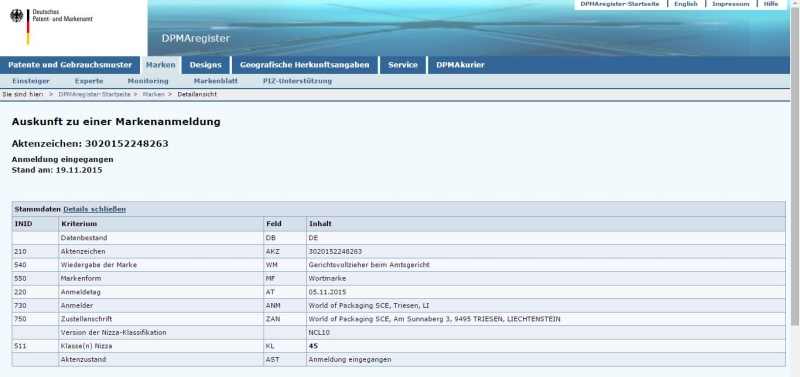Open the Hilfe link at top right
Image resolution: width=800 pixels, height=377 pixels.
[x=771, y=4]
